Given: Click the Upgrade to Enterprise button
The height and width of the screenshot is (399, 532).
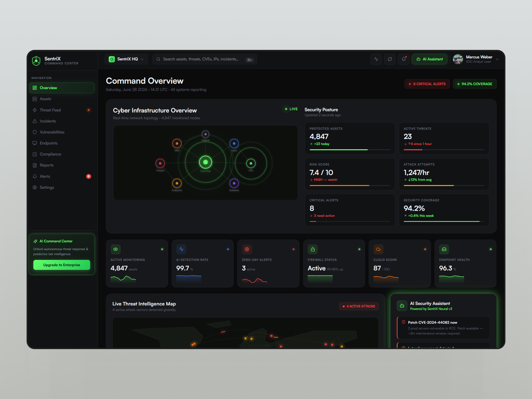Looking at the screenshot, I should (62, 265).
